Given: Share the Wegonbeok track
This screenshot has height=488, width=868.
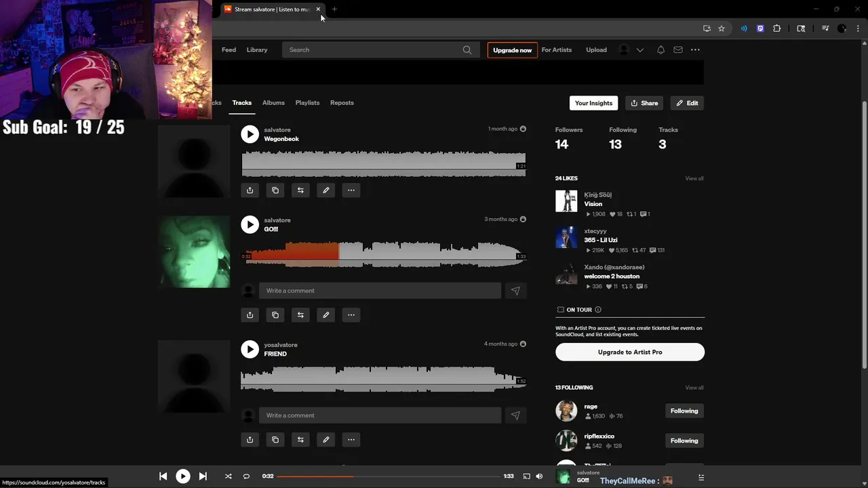Looking at the screenshot, I should (x=250, y=190).
